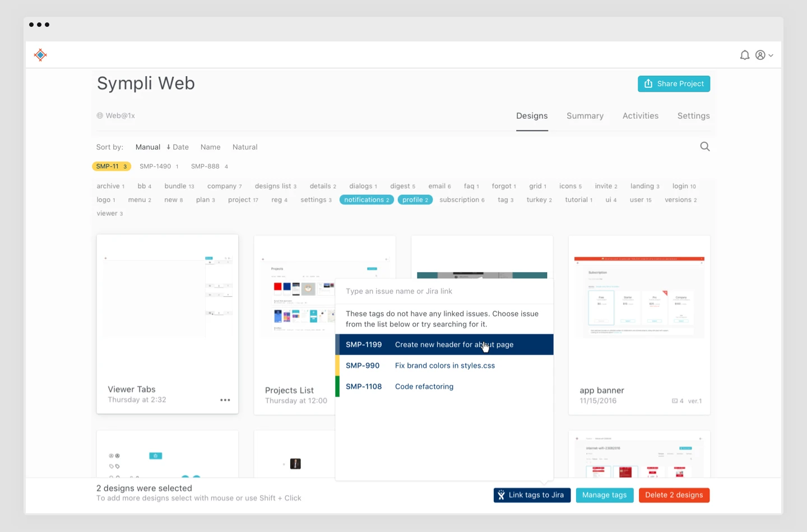Click Delete 2 designs button

point(674,495)
